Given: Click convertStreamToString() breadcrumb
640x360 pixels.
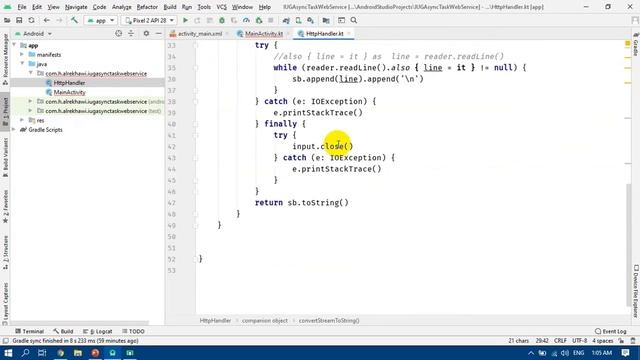Looking at the screenshot, I should (329, 320).
